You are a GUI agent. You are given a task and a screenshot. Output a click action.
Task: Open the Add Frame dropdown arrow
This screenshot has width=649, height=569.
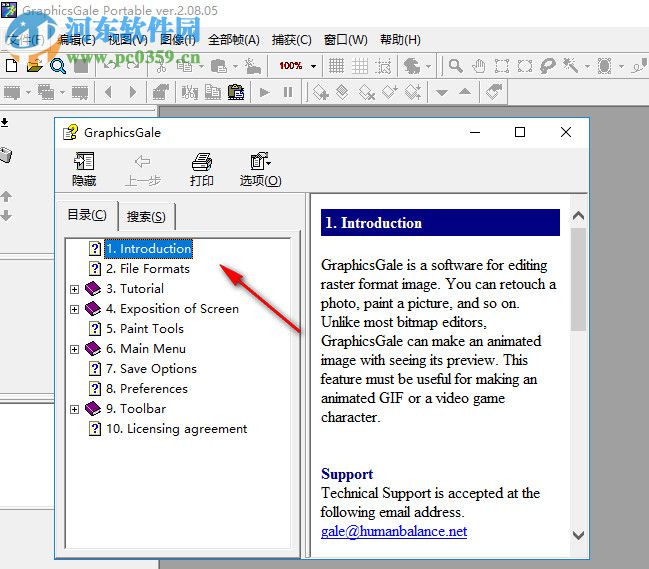point(28,92)
